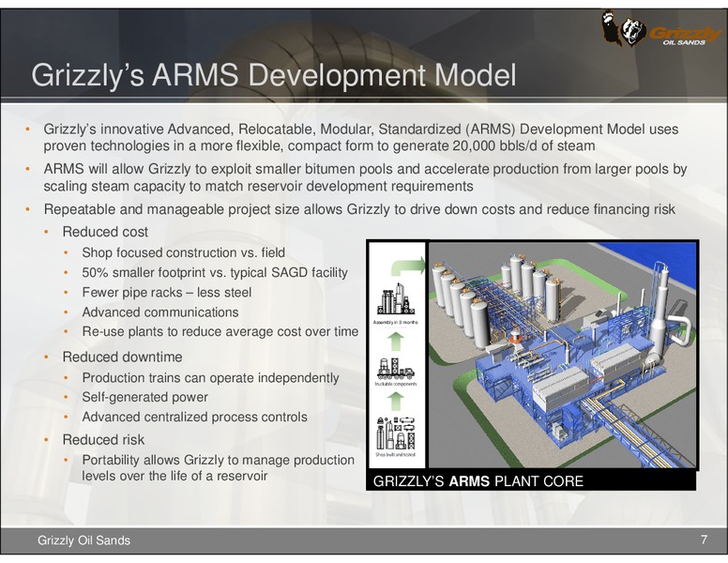The height and width of the screenshot is (563, 728).
Task: Click the curved green arrow pointing to plant
Action: (408, 266)
